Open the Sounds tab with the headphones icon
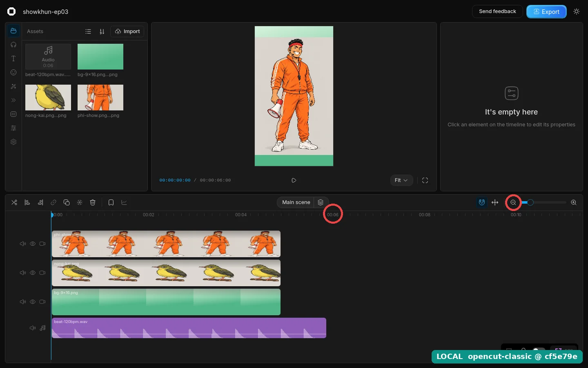 point(13,45)
